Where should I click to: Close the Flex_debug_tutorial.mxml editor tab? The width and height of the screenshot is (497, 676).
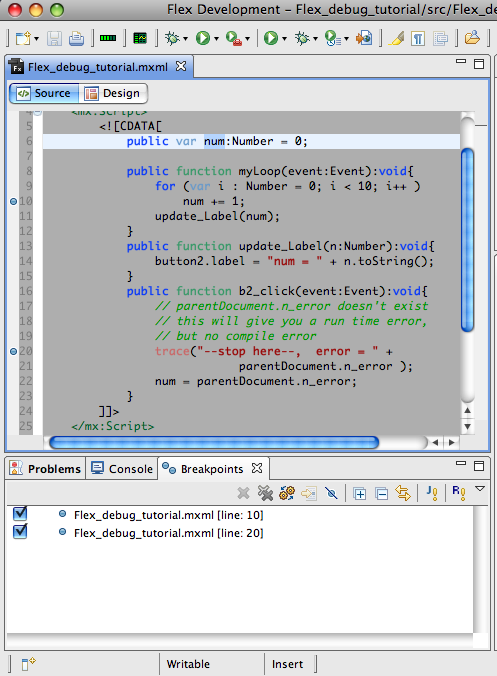click(181, 66)
